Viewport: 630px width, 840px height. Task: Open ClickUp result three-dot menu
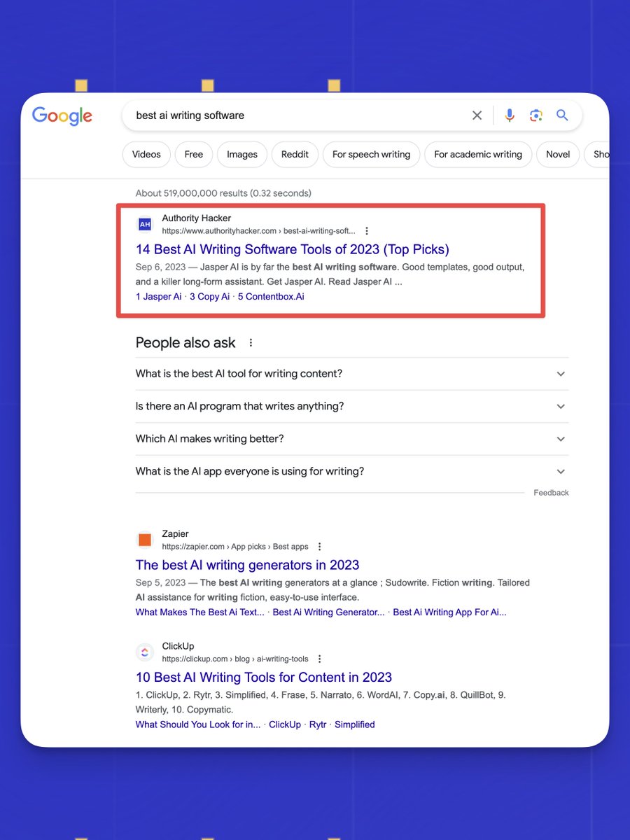coord(319,659)
